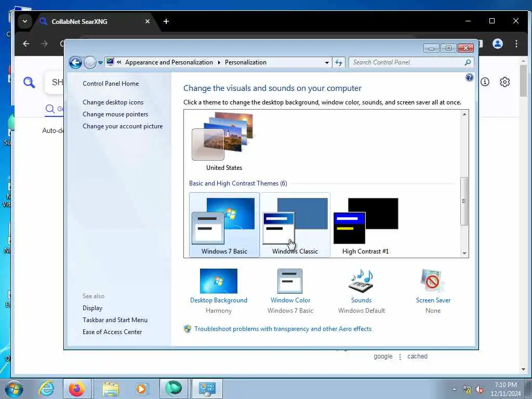Open SearXNG preferences gear icon
Viewport: 532px width, 399px height.
click(504, 82)
